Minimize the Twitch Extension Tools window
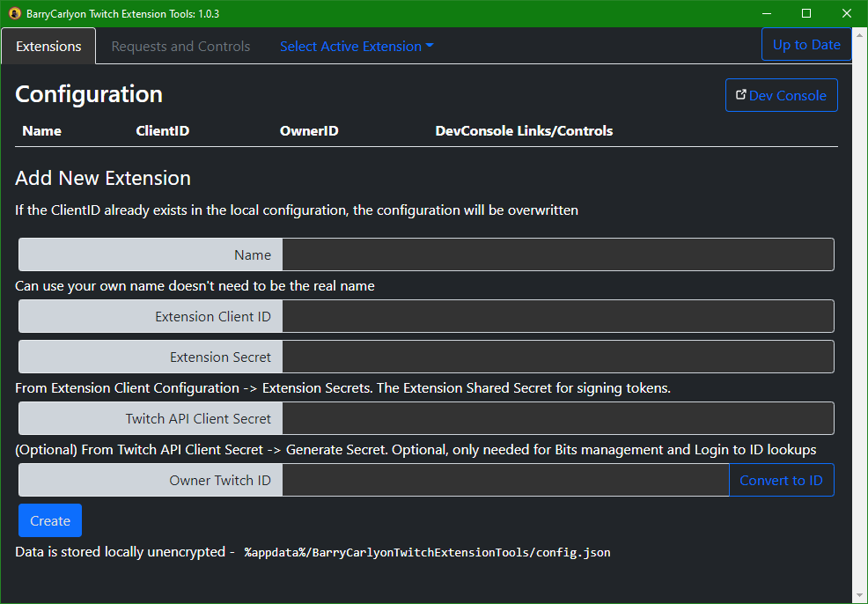The height and width of the screenshot is (604, 868). click(x=767, y=13)
